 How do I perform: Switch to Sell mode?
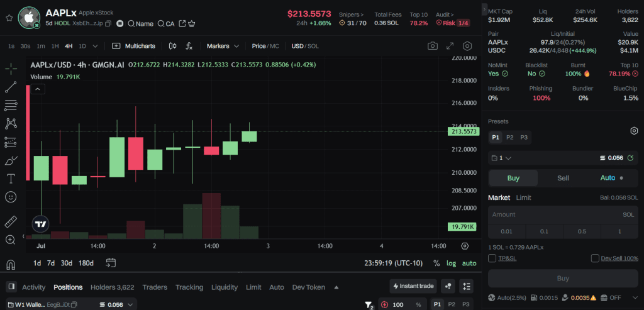click(563, 178)
